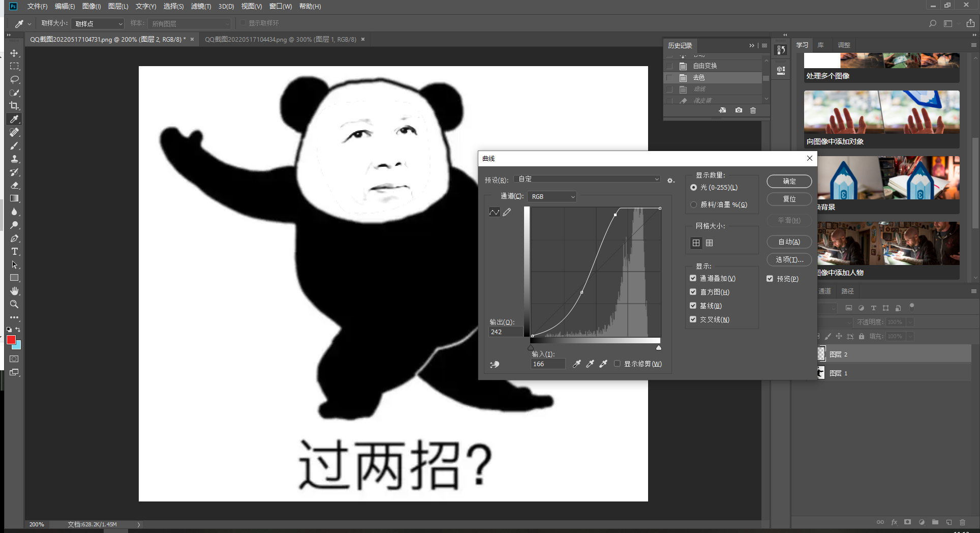
Task: Select the Quick Selection tool
Action: click(14, 93)
